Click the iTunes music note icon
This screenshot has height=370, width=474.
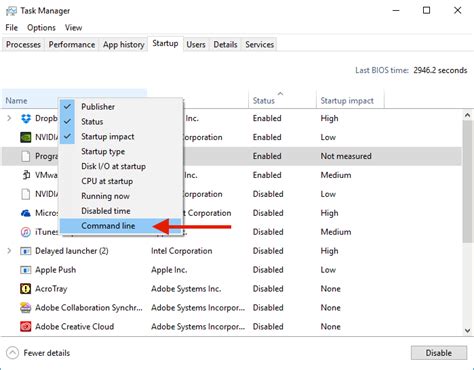[26, 232]
